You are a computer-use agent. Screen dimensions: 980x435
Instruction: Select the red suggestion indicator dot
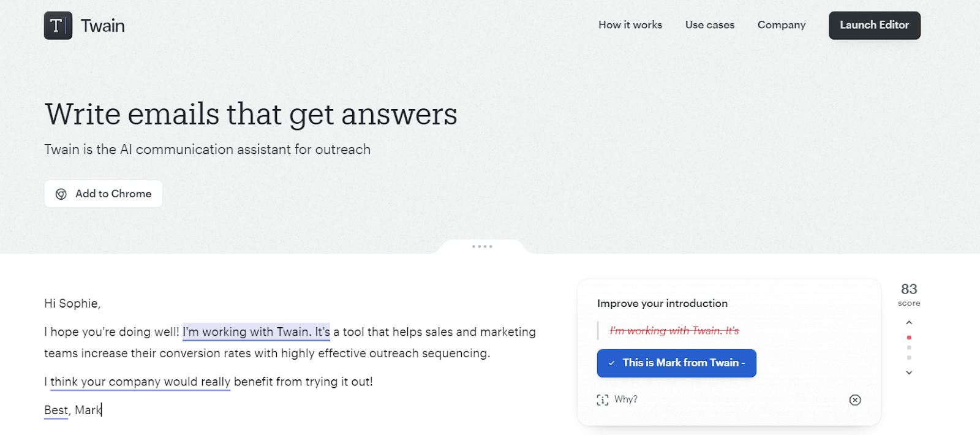[x=909, y=338]
